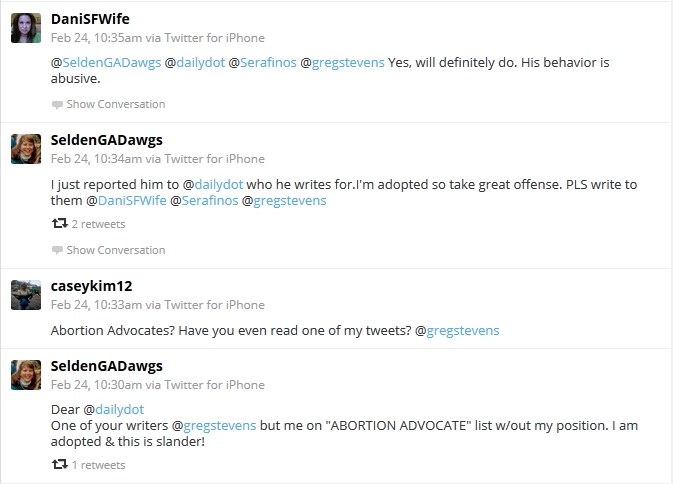Open @dailydot mention in the 10:34am tweet
673x484 pixels.
point(213,185)
